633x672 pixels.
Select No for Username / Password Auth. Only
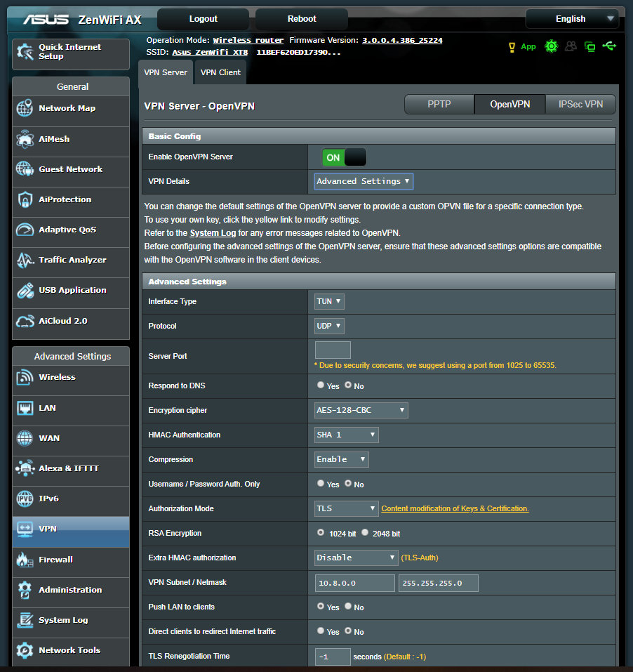pos(348,483)
